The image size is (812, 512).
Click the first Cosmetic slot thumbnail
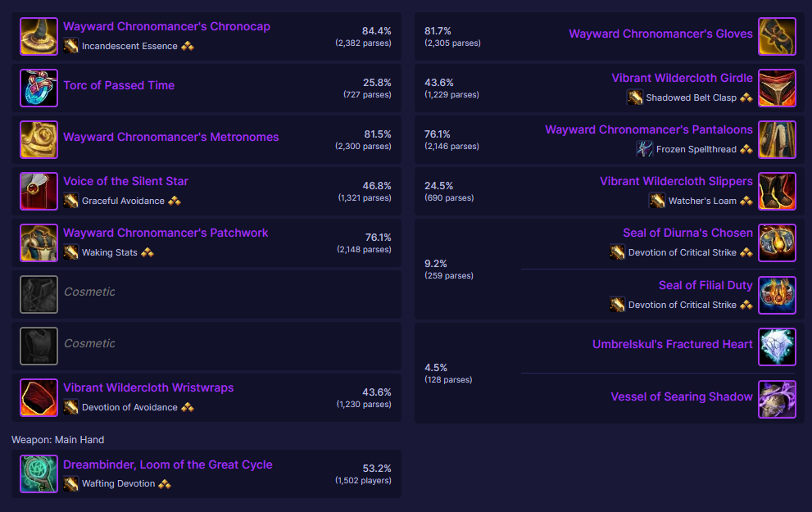point(39,294)
